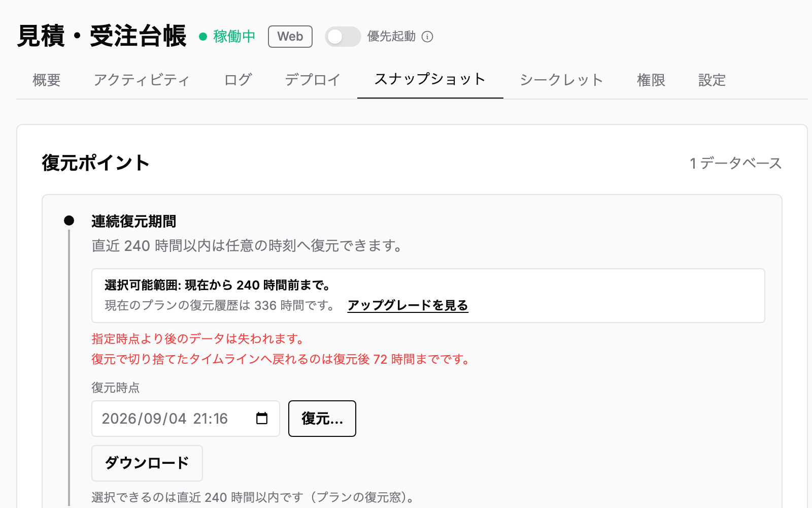Click the 1 データベース count
The width and height of the screenshot is (812, 508).
point(736,163)
